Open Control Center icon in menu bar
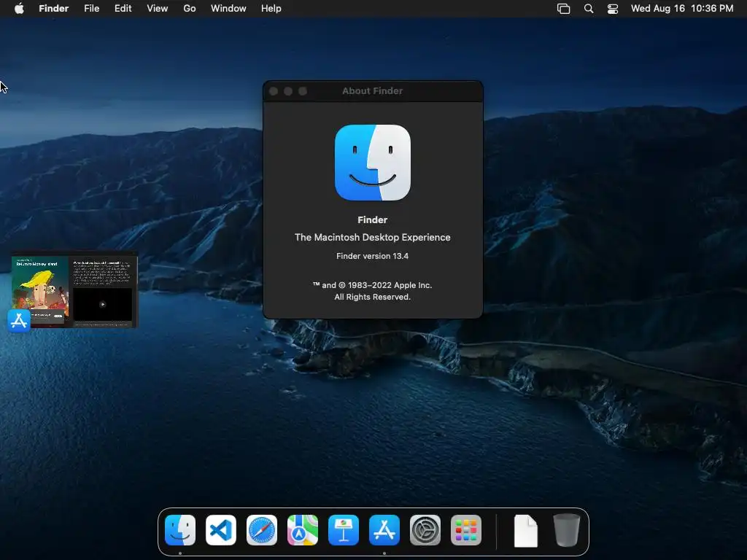Screen dimensions: 747x560 (613, 9)
